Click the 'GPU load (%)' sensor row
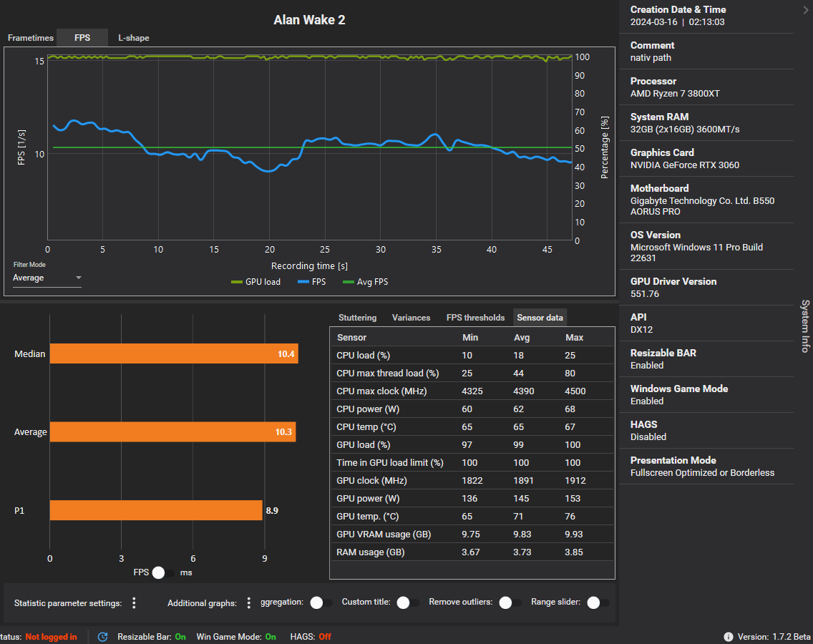Image resolution: width=813 pixels, height=644 pixels. pos(472,445)
